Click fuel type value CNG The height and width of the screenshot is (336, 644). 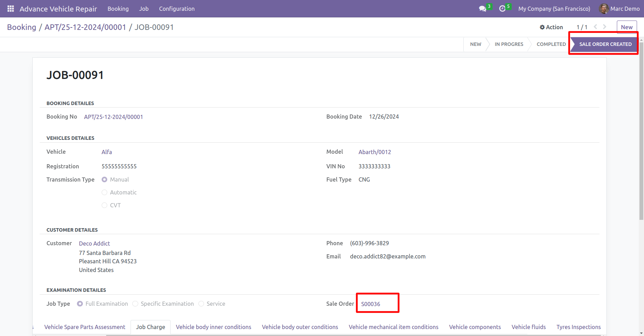pos(364,179)
